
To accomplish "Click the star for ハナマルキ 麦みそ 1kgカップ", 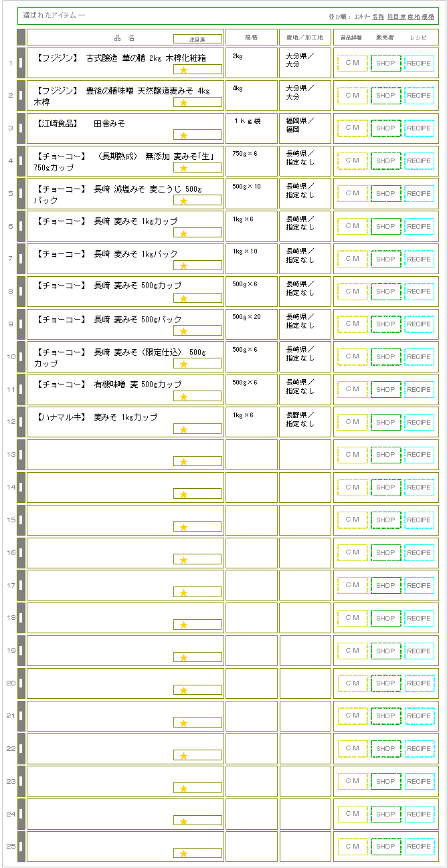I will click(183, 429).
